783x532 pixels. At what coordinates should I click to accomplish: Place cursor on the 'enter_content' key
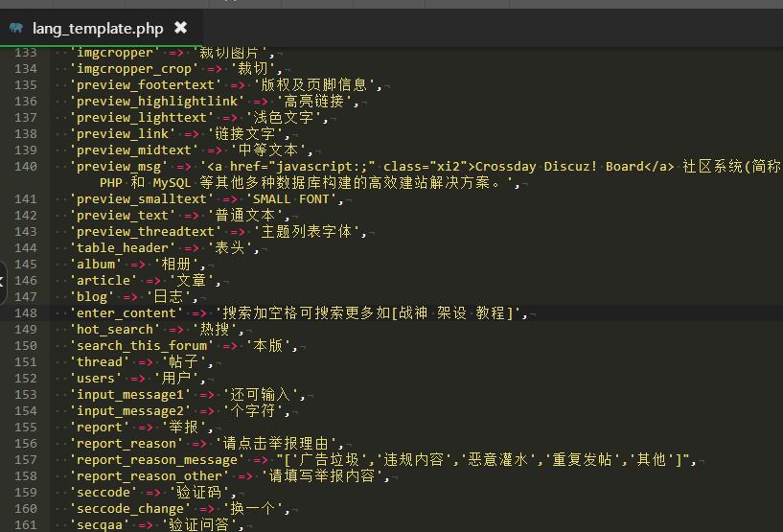click(127, 312)
